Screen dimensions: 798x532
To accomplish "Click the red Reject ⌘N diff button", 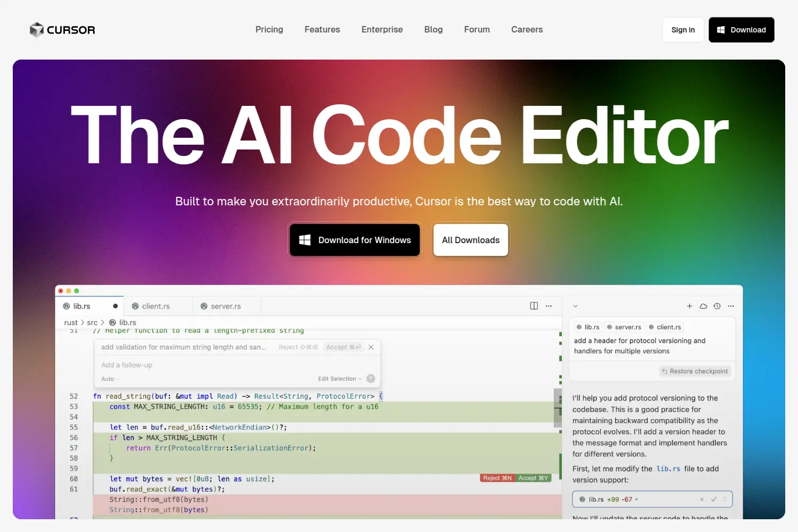I will [497, 478].
